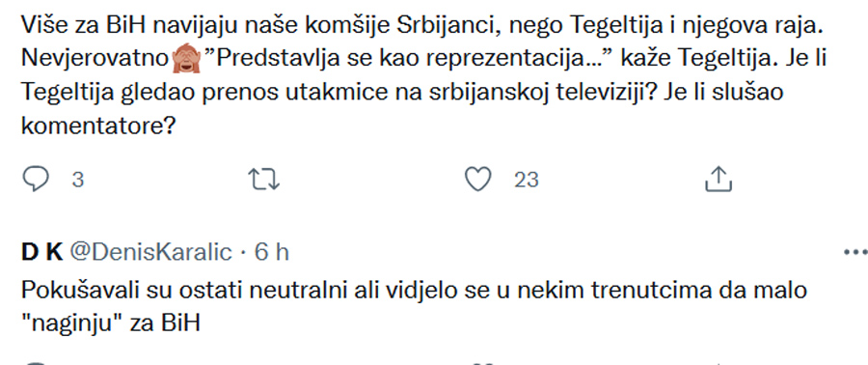Open the share menu for the tweet
Viewport: 868px width, 365px height.
click(x=719, y=180)
